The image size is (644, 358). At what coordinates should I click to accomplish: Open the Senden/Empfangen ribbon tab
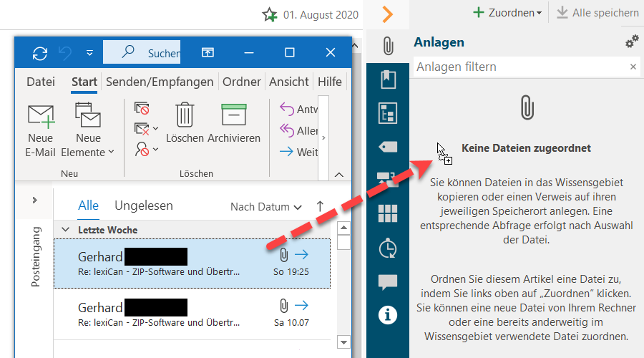pyautogui.click(x=160, y=82)
